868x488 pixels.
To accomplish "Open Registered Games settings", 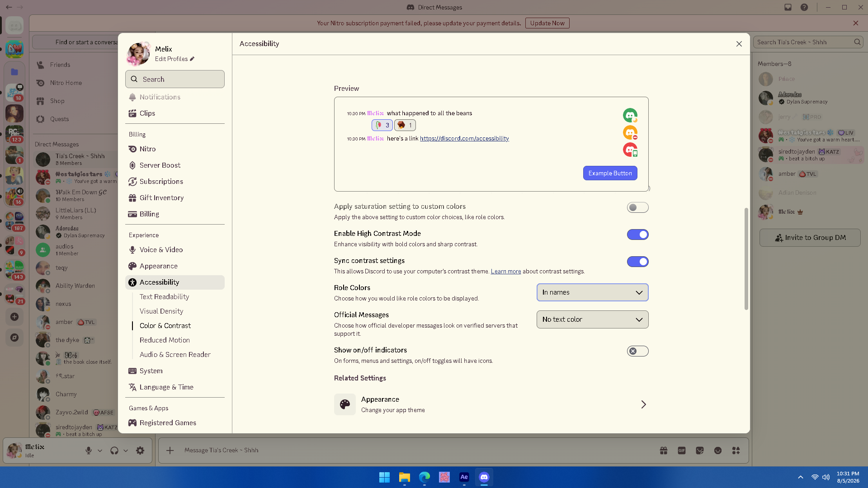I will pyautogui.click(x=175, y=423).
